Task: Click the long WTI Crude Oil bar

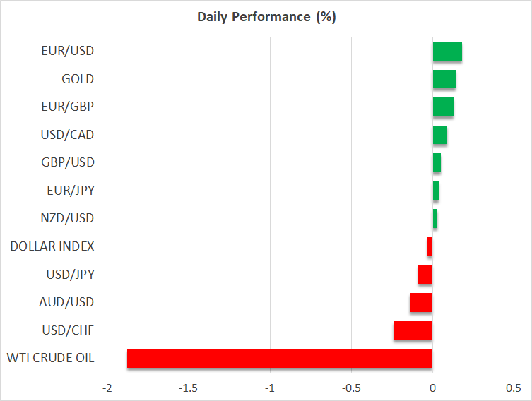Action: [x=279, y=358]
